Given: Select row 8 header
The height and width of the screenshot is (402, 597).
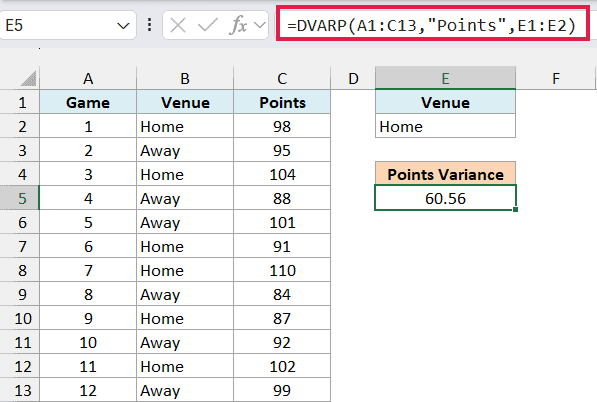Looking at the screenshot, I should pyautogui.click(x=20, y=270).
